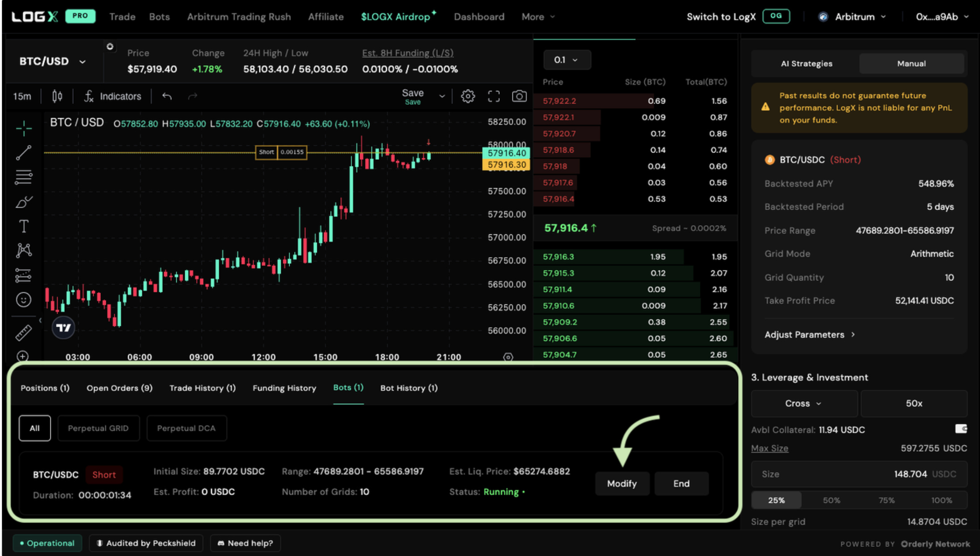Open Need help? support button

point(245,543)
